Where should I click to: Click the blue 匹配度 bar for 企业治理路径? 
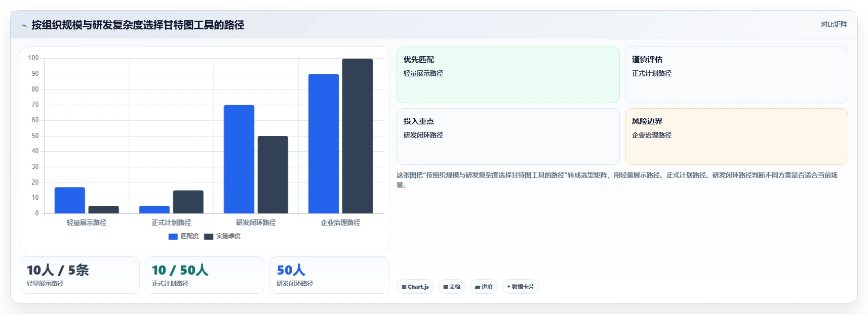click(x=324, y=144)
